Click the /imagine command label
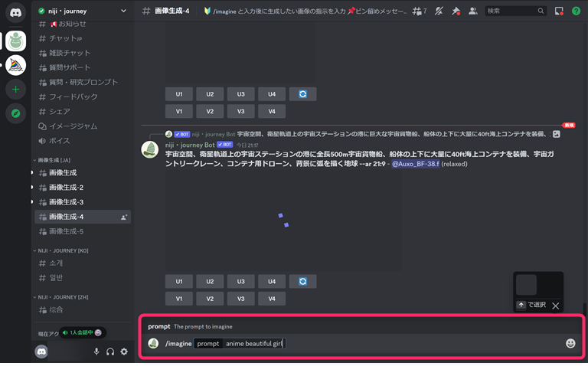The image size is (588, 366). 178,344
